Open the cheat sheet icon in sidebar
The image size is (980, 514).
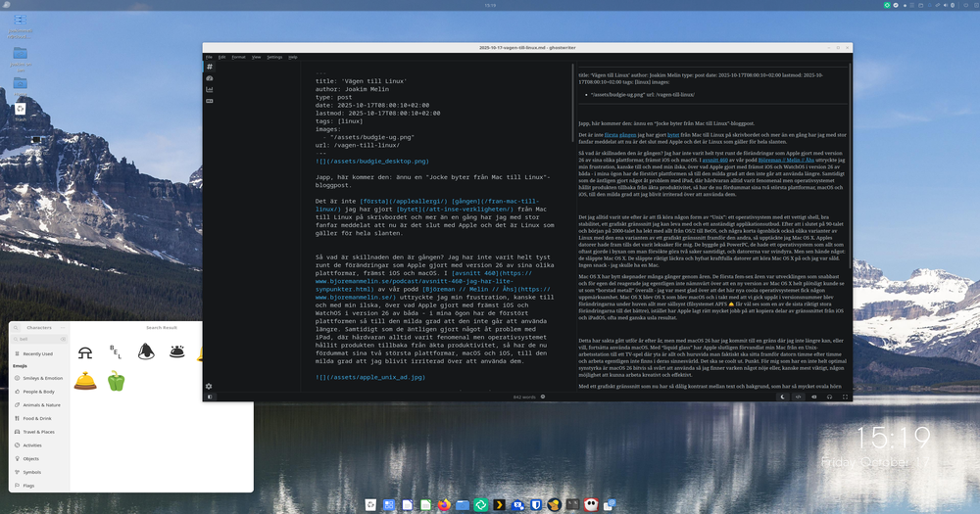210,101
